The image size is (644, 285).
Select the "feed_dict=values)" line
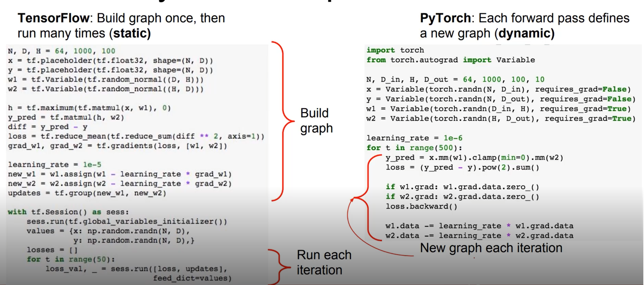[192, 278]
